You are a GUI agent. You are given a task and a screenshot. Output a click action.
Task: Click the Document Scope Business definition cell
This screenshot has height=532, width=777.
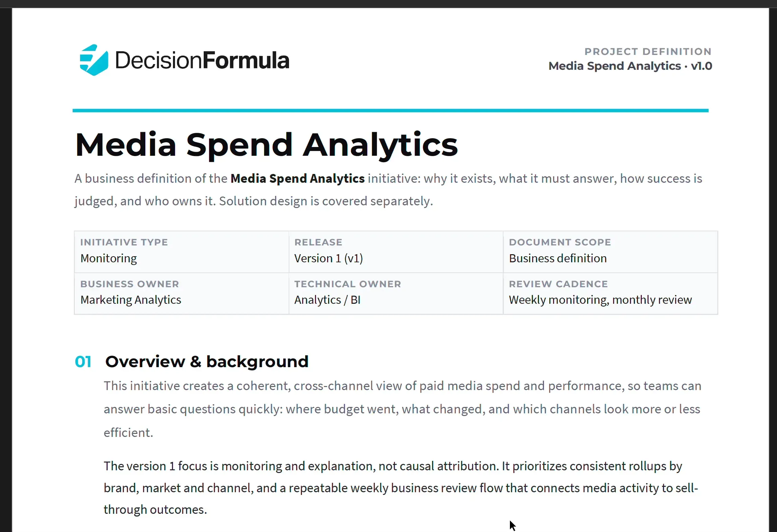(610, 252)
